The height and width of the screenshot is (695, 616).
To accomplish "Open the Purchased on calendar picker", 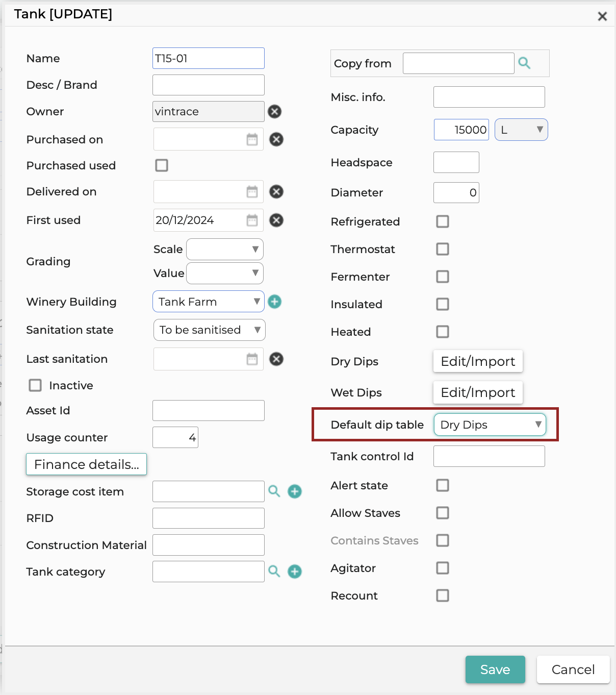I will pyautogui.click(x=252, y=139).
